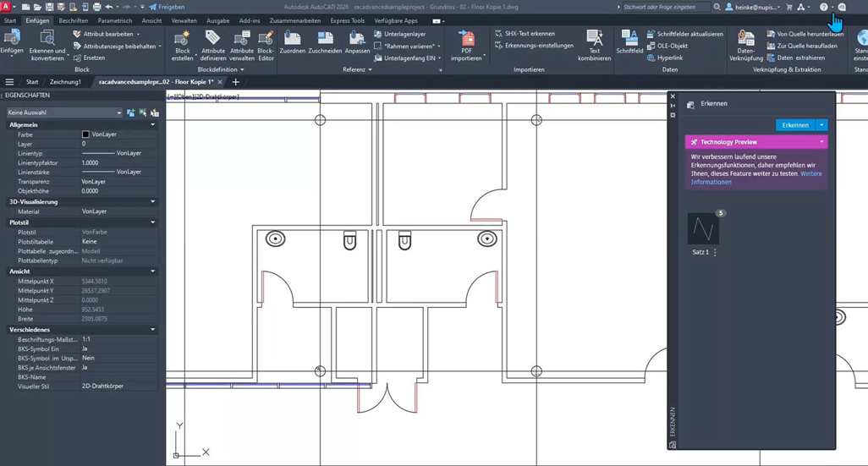The height and width of the screenshot is (466, 868).
Task: Open the Express Tools ribbon tab
Action: click(x=347, y=20)
